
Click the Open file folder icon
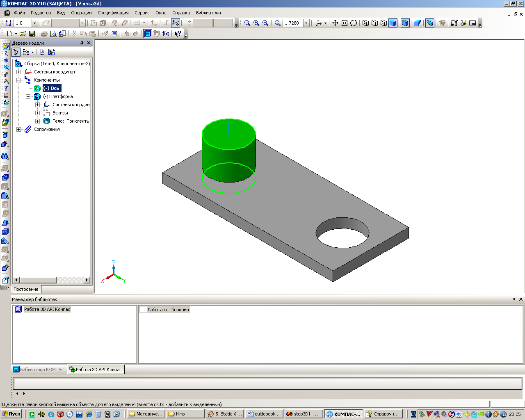[23, 34]
